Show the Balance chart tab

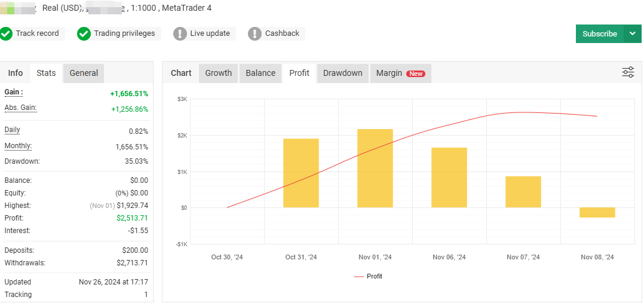(x=260, y=73)
